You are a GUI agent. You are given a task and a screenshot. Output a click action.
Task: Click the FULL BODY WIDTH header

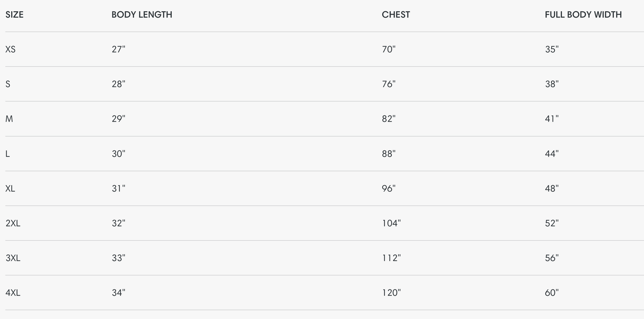coord(583,15)
